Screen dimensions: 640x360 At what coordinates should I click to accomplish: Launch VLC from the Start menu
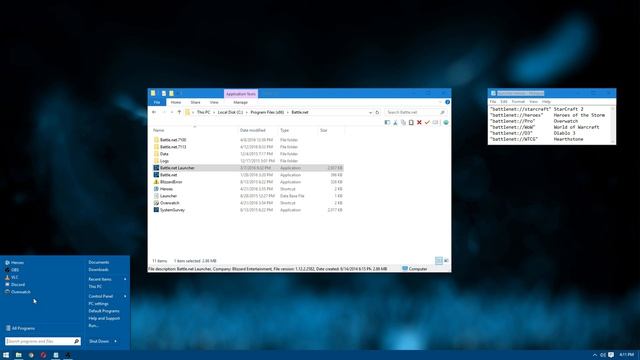tap(12, 277)
